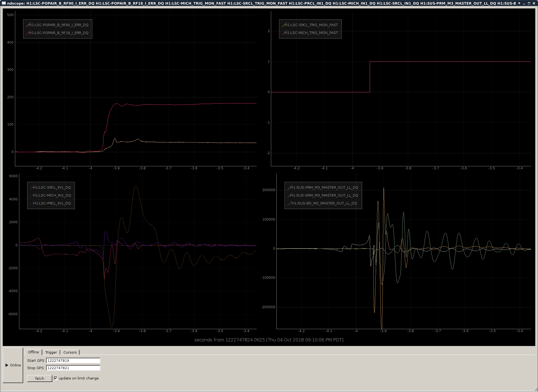Select the Offline tab
Viewport: 538px width, 392px height.
click(33, 352)
